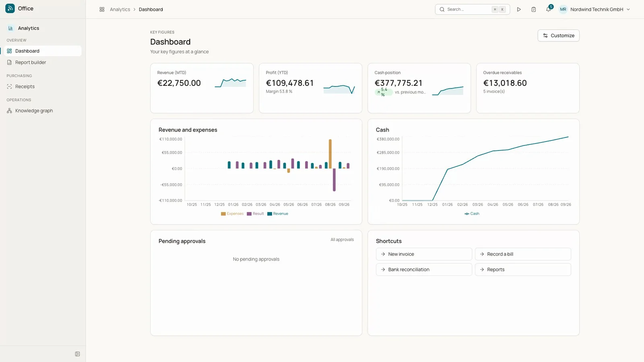
Task: Collapse the sidebar with the panel icon
Action: [78, 354]
